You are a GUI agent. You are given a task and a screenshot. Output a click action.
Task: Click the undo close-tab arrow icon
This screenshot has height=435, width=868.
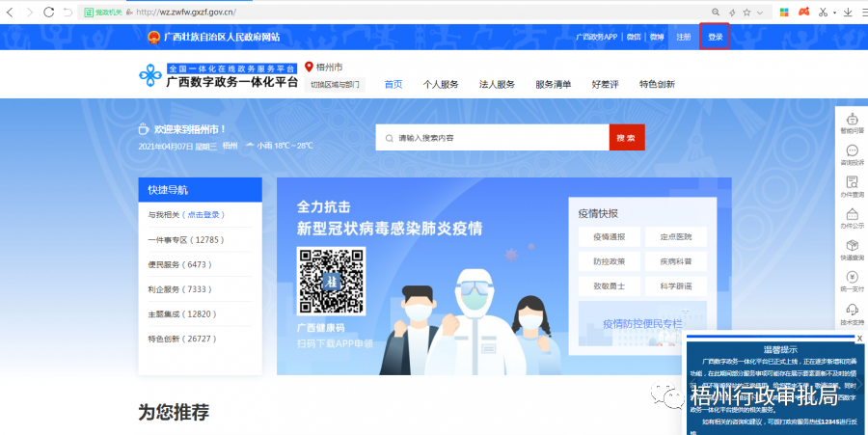[68, 13]
